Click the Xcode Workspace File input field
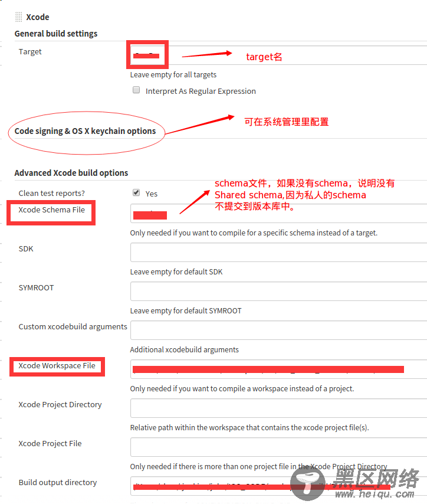The height and width of the screenshot is (504, 427). click(278, 369)
